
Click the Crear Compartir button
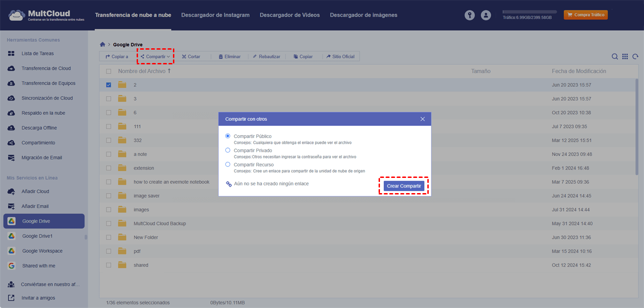pyautogui.click(x=404, y=186)
